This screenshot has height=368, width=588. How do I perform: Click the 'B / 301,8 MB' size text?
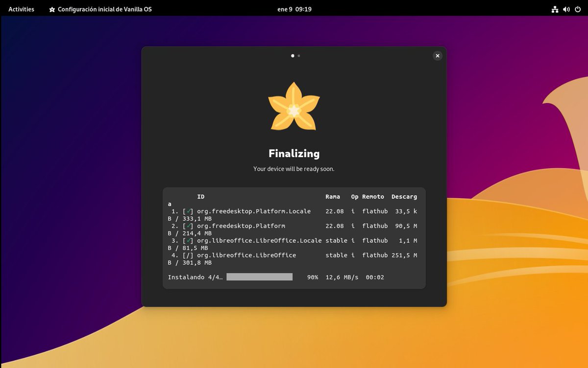190,263
